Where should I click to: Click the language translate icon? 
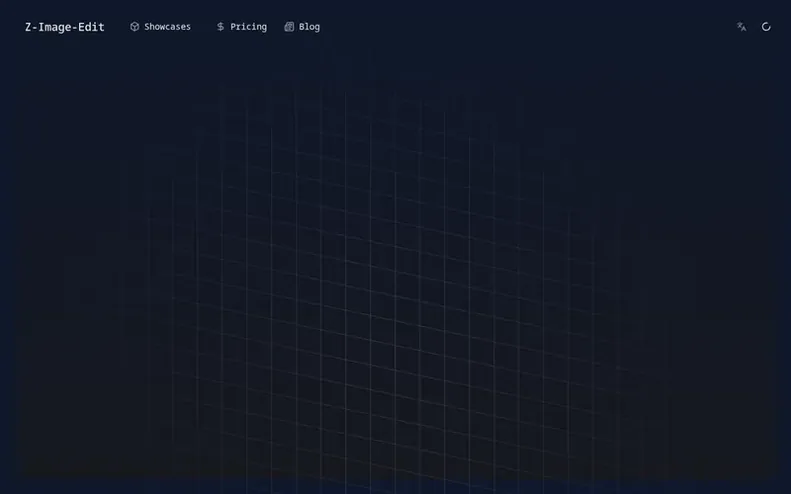coord(741,27)
